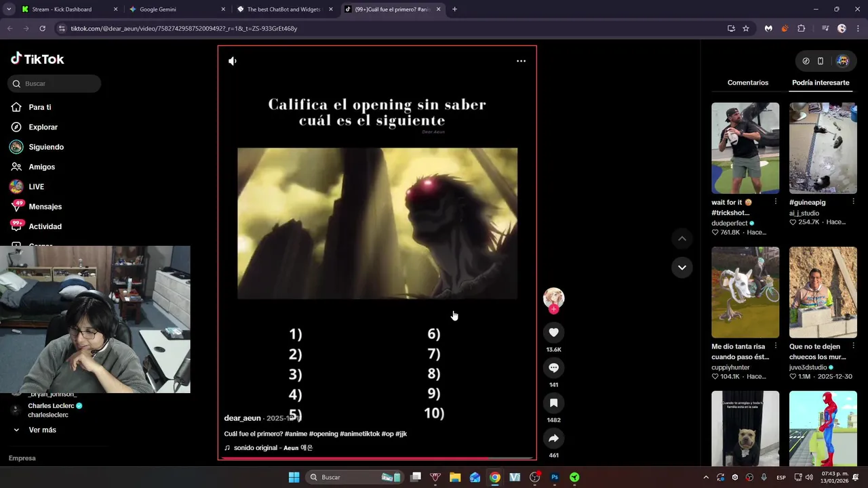Mute the video with speaker icon
This screenshot has width=868, height=488.
click(233, 61)
